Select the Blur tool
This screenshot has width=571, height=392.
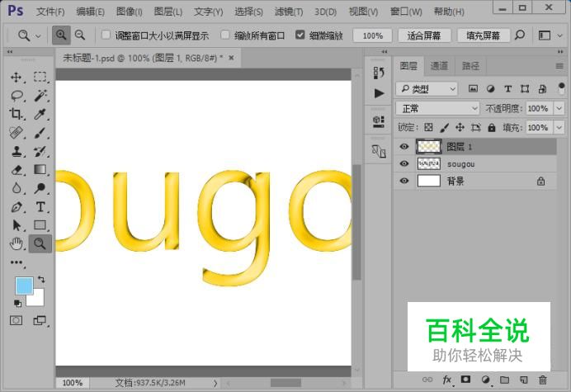[x=16, y=188]
